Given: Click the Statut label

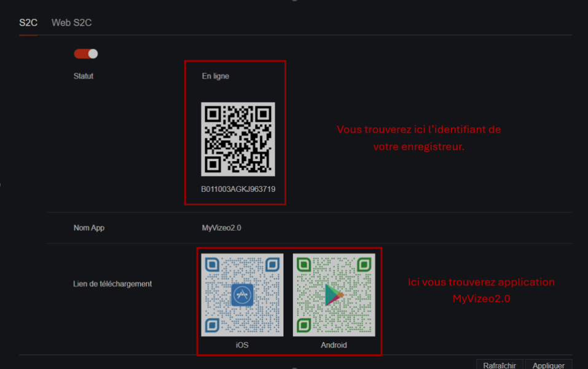Looking at the screenshot, I should click(x=83, y=76).
